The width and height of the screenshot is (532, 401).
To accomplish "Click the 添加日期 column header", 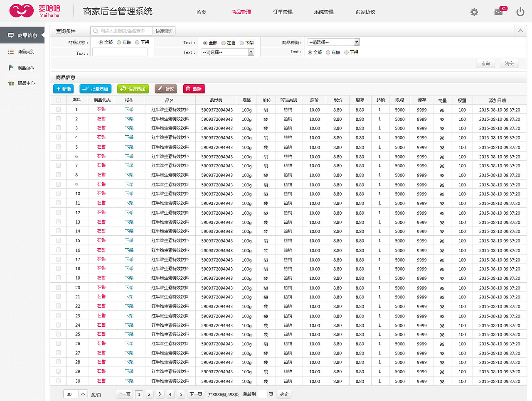I will coord(498,100).
